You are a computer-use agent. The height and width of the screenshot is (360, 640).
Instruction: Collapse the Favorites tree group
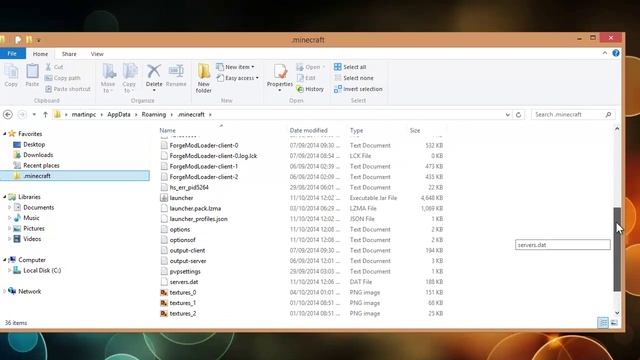pos(4,134)
